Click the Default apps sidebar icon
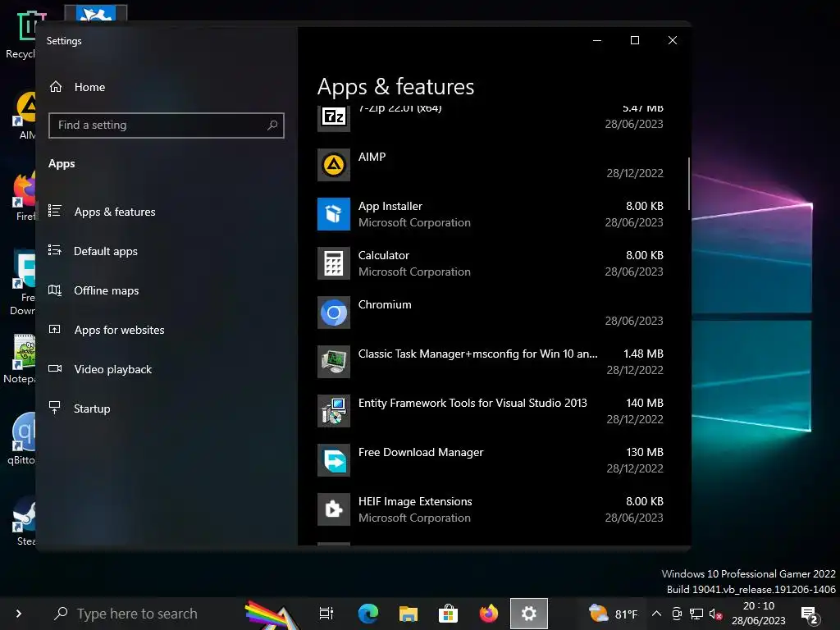Image resolution: width=840 pixels, height=630 pixels. 55,250
